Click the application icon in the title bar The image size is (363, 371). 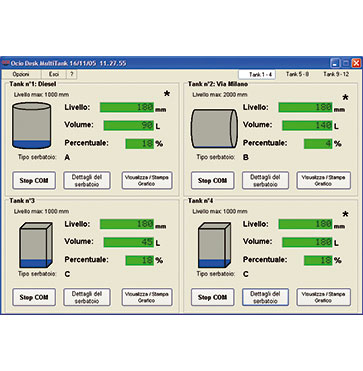point(5,63)
